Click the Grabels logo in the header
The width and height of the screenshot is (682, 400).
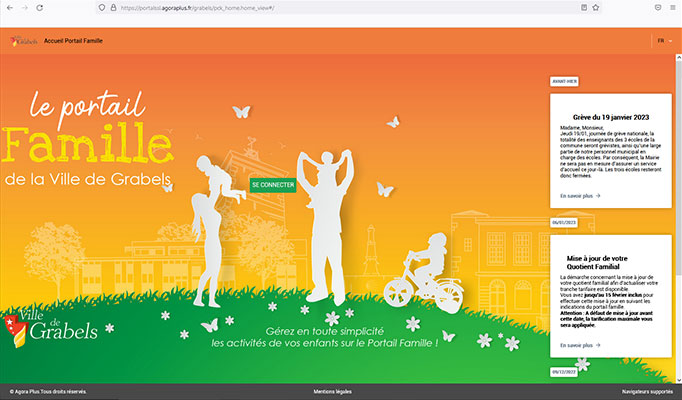(24, 41)
